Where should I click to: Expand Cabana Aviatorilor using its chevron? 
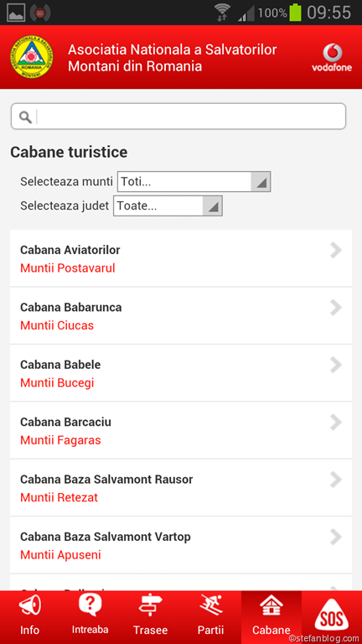click(x=336, y=250)
